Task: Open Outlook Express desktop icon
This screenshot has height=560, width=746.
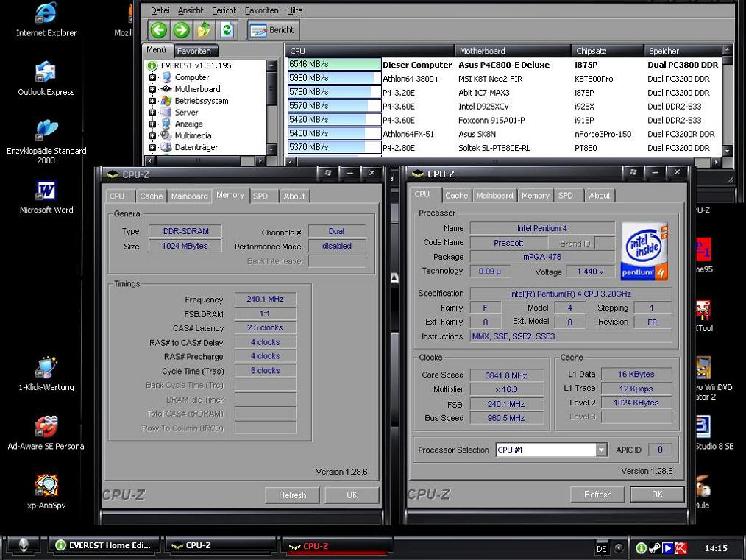Action: (x=46, y=72)
